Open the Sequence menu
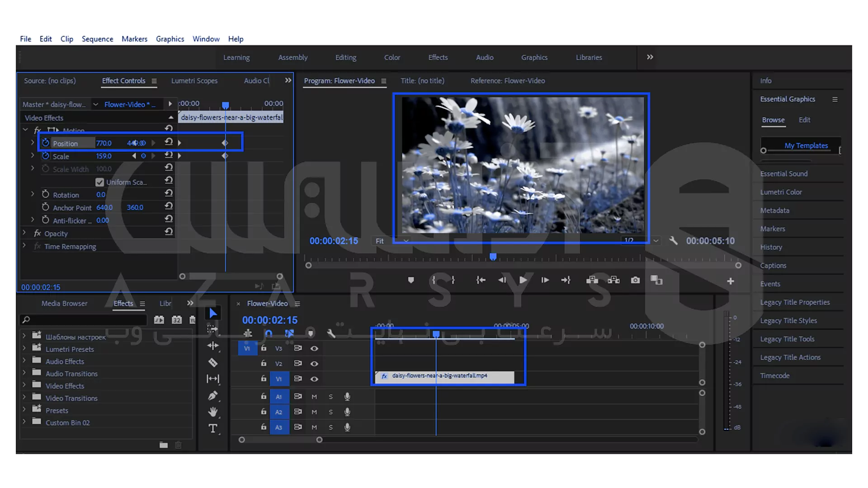This screenshot has width=868, height=488. click(97, 39)
